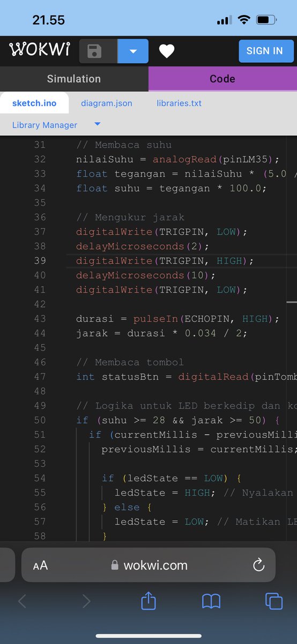This screenshot has width=297, height=644.
Task: Click the iOS home indicator bar
Action: coord(148,636)
